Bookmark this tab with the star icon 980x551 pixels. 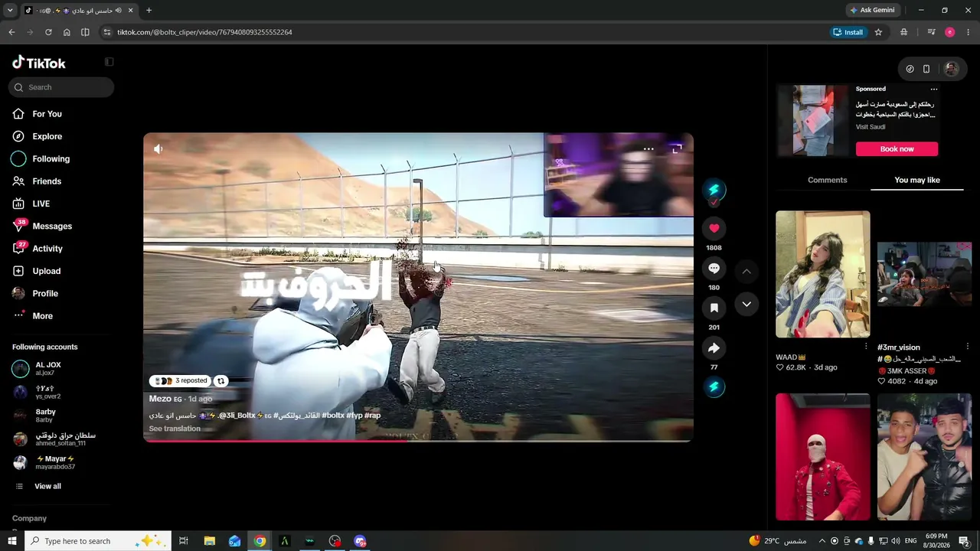click(878, 32)
